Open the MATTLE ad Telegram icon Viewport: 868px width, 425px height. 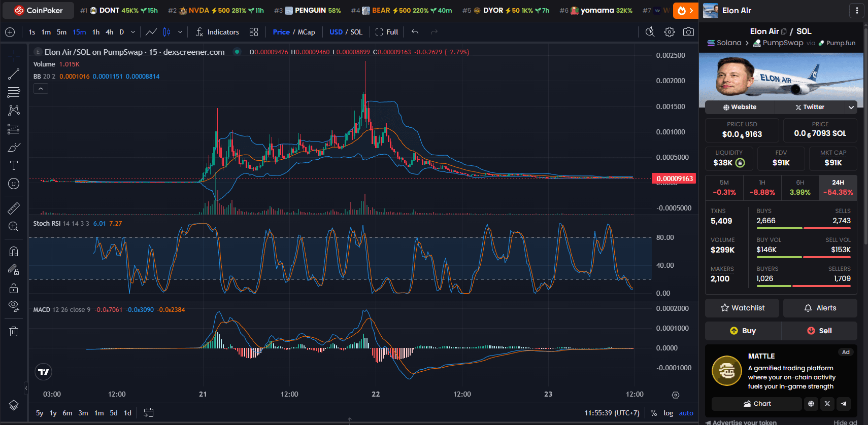coord(844,404)
